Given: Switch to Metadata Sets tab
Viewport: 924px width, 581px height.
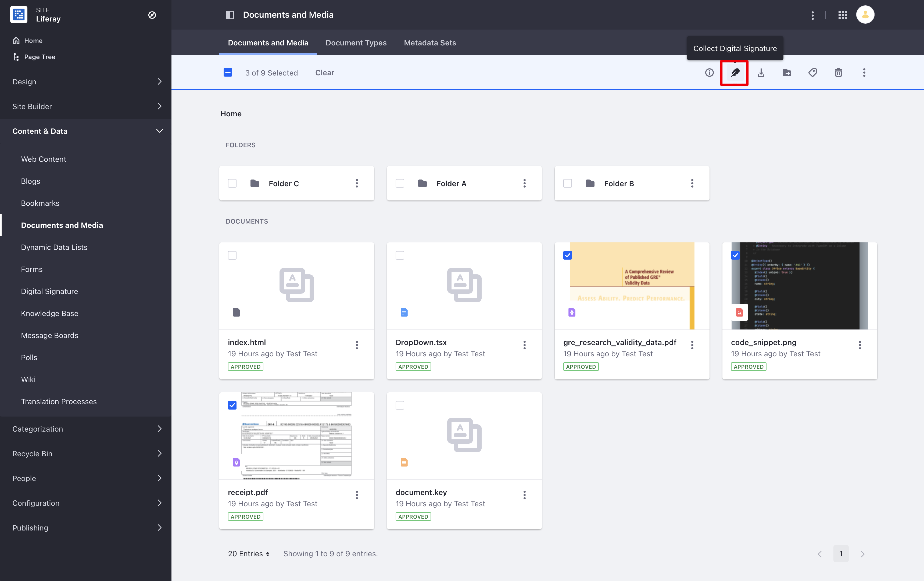Looking at the screenshot, I should [x=429, y=42].
